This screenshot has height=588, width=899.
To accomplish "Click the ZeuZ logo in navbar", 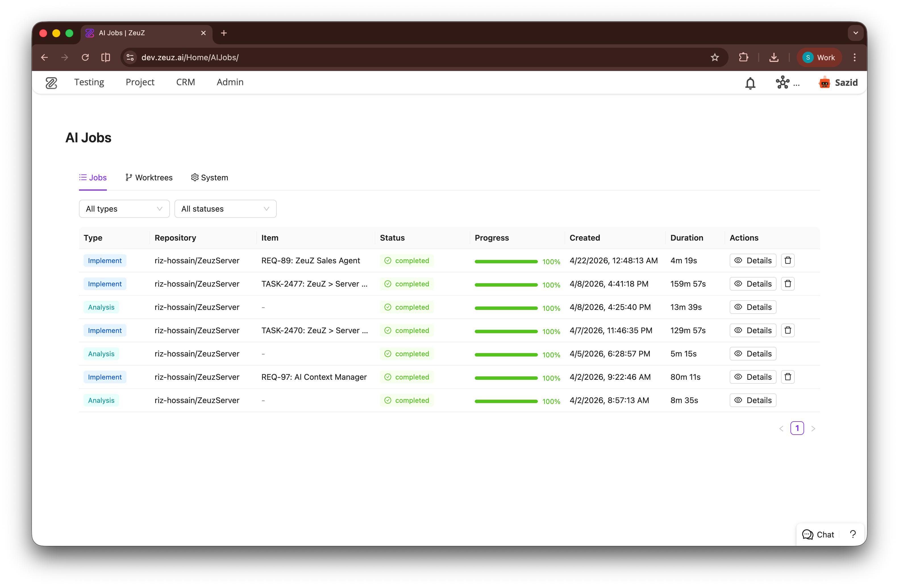I will click(x=51, y=83).
